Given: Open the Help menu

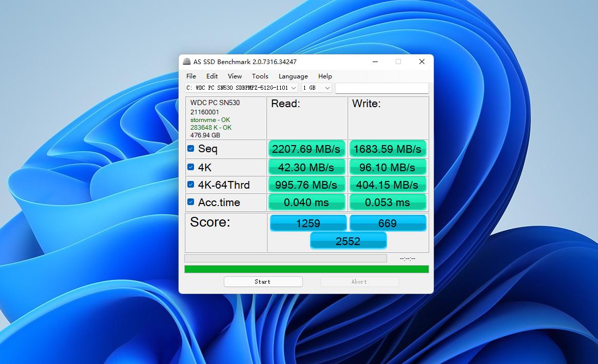Looking at the screenshot, I should 325,76.
